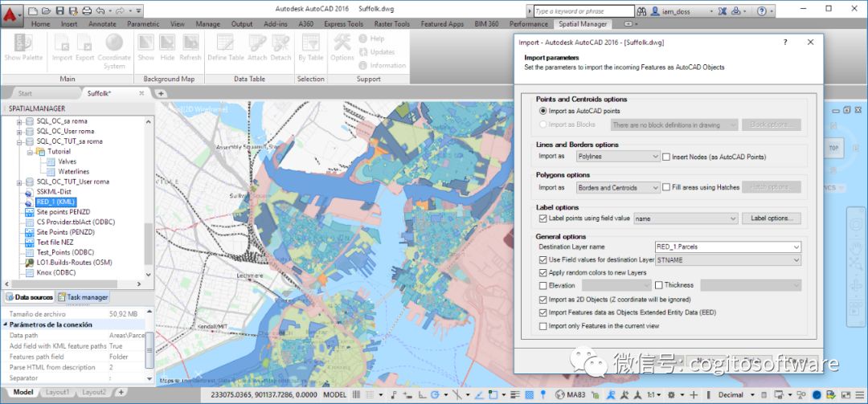Screen dimensions: 868x404
Task: Click the Information icon in Support panel
Action: (363, 65)
